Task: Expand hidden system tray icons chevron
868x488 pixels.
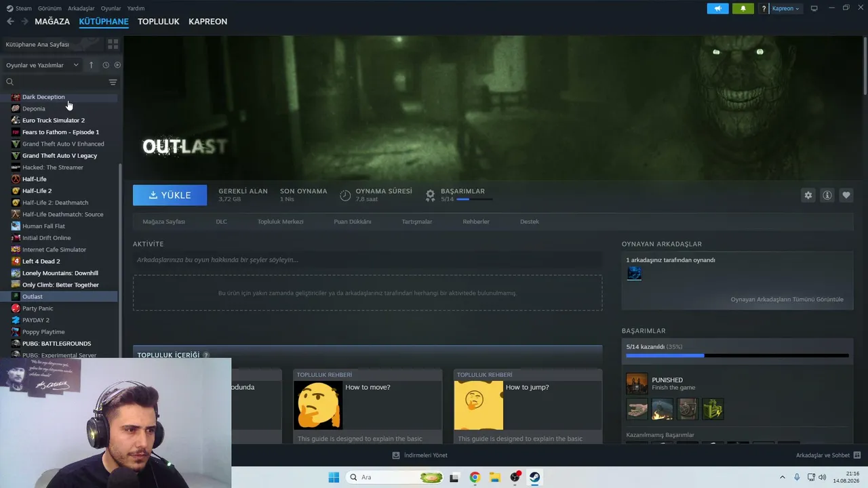Action: pyautogui.click(x=783, y=477)
